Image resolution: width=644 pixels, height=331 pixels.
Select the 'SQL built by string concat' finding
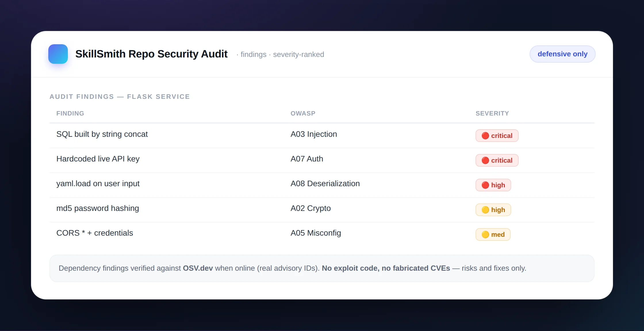[102, 134]
